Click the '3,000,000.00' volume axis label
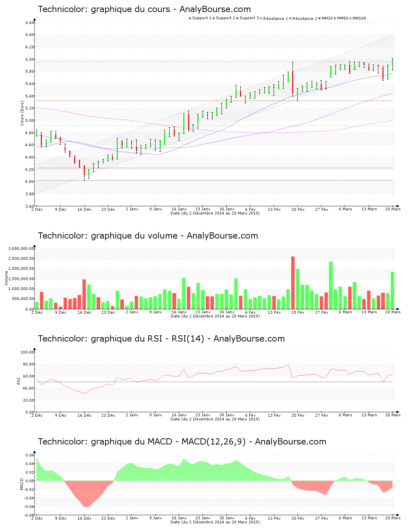Viewport: 412px width, 532px height. 21,248
